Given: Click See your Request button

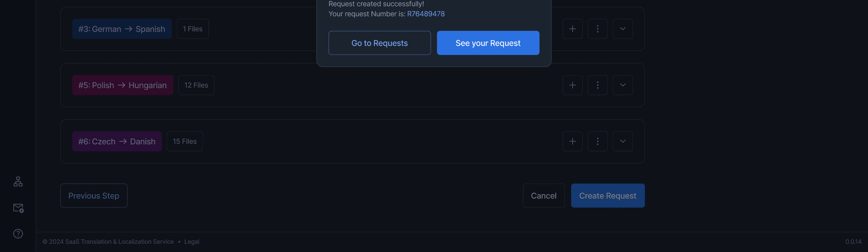Looking at the screenshot, I should pyautogui.click(x=488, y=43).
